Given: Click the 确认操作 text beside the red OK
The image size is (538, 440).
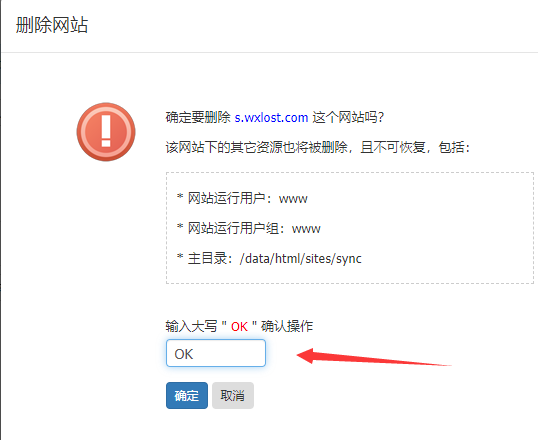Looking at the screenshot, I should click(x=287, y=326).
